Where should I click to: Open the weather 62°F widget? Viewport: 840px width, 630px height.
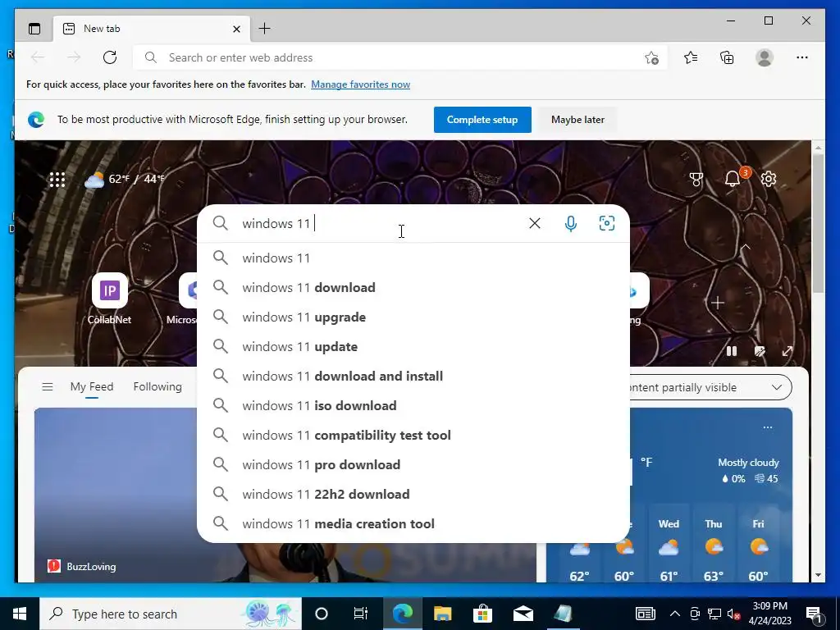125,179
